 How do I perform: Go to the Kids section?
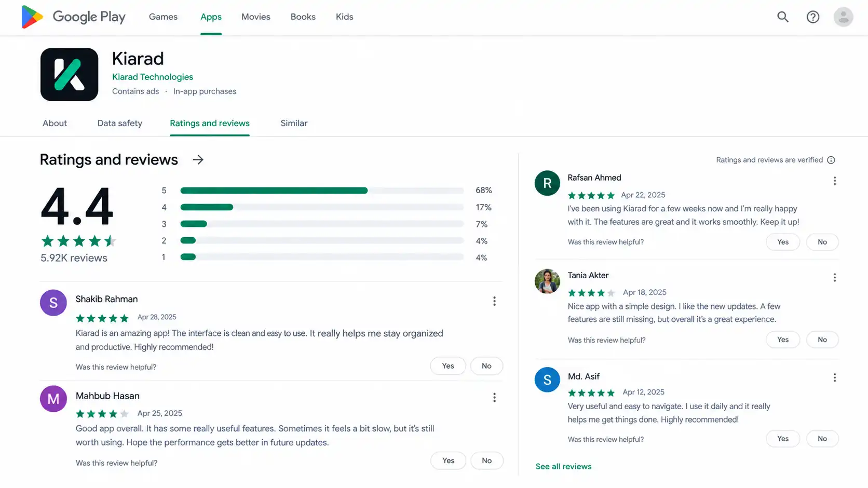tap(345, 17)
